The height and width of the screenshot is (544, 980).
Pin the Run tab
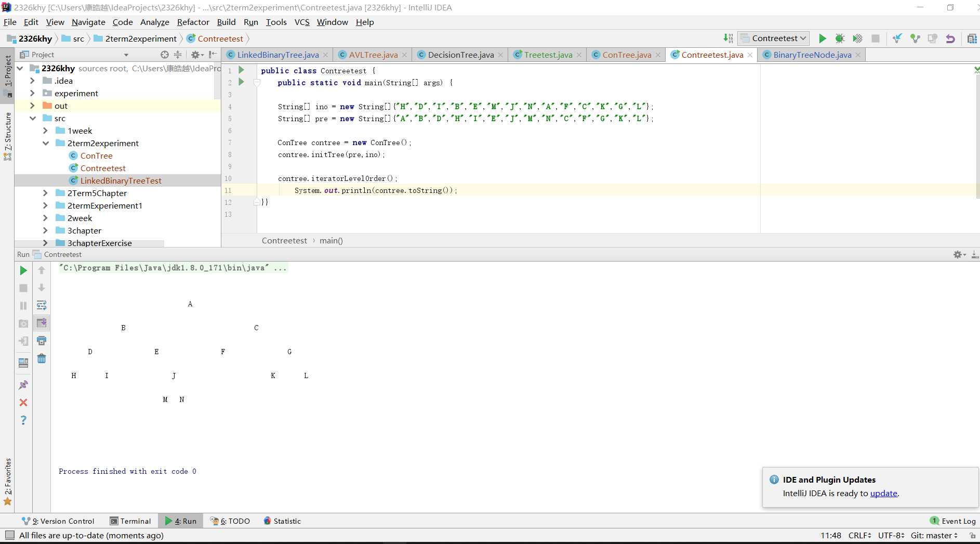pyautogui.click(x=23, y=385)
